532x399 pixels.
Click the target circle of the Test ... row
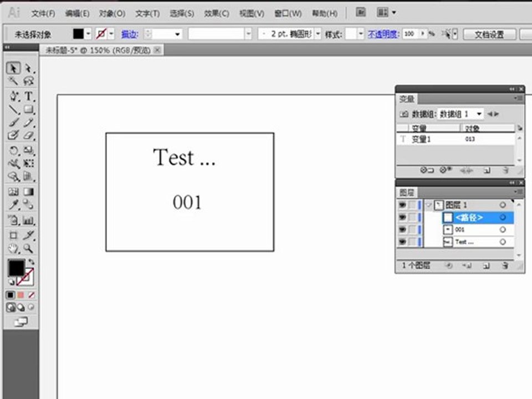503,242
